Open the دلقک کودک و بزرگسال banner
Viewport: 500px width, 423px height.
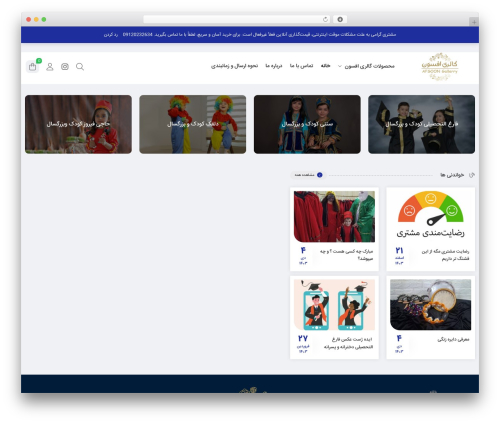click(x=193, y=124)
